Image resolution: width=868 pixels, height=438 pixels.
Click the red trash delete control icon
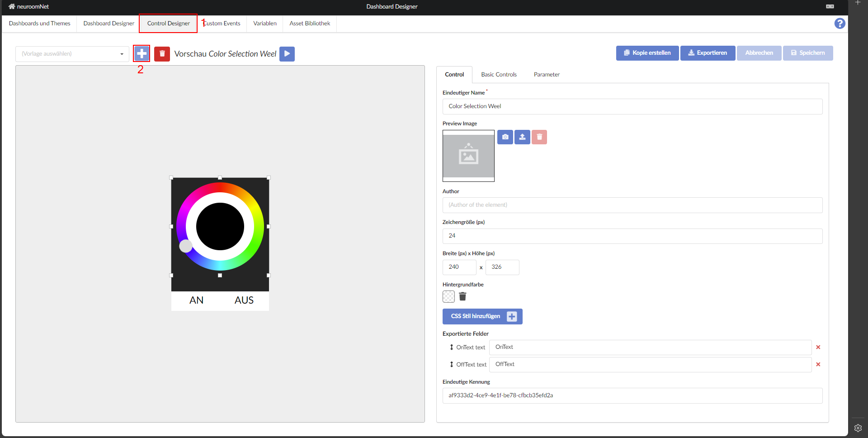(x=162, y=54)
